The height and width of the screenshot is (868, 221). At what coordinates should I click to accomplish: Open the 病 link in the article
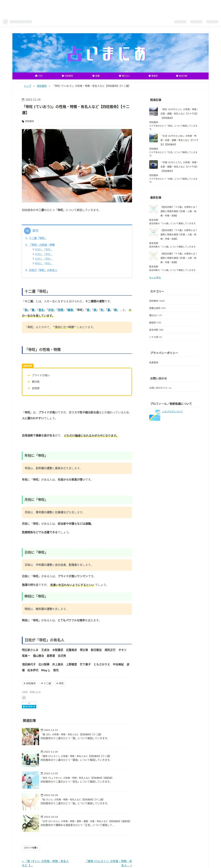(x=95, y=310)
